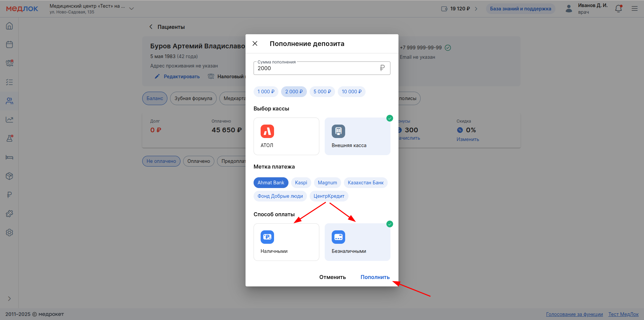The height and width of the screenshot is (320, 644).
Task: Open the hamburger menu at top right
Action: pos(635,9)
